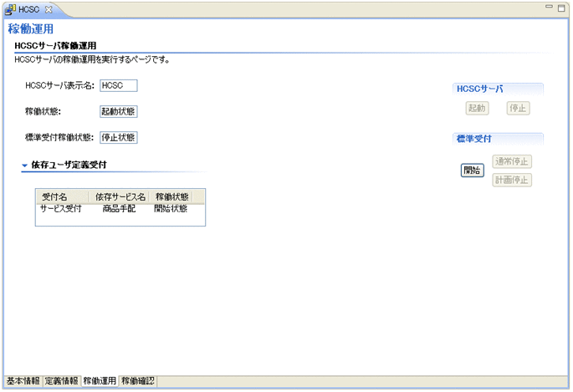
Task: Click the HCSC server 起動 button
Action: pyautogui.click(x=477, y=108)
